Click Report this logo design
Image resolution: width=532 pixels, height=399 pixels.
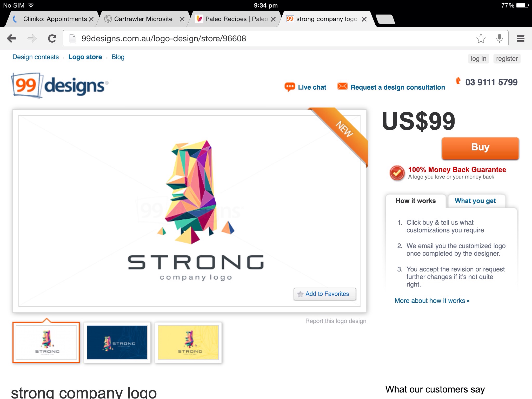click(336, 321)
